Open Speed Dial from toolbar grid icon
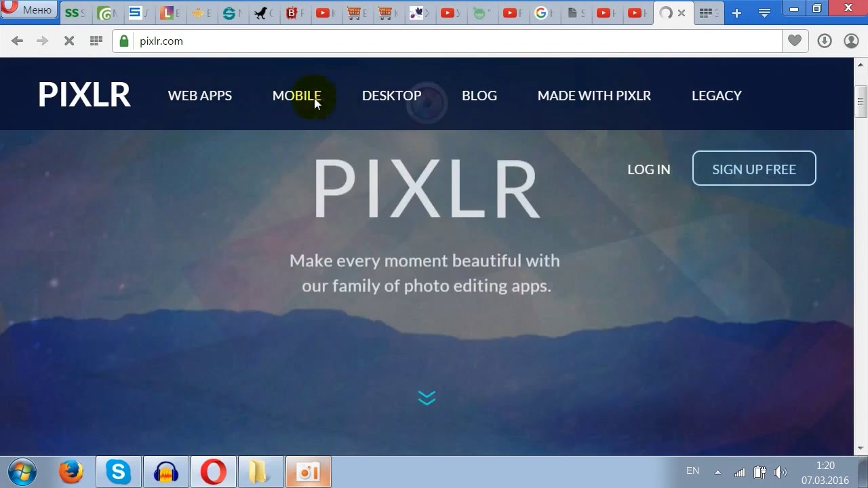The image size is (868, 488). (x=96, y=41)
